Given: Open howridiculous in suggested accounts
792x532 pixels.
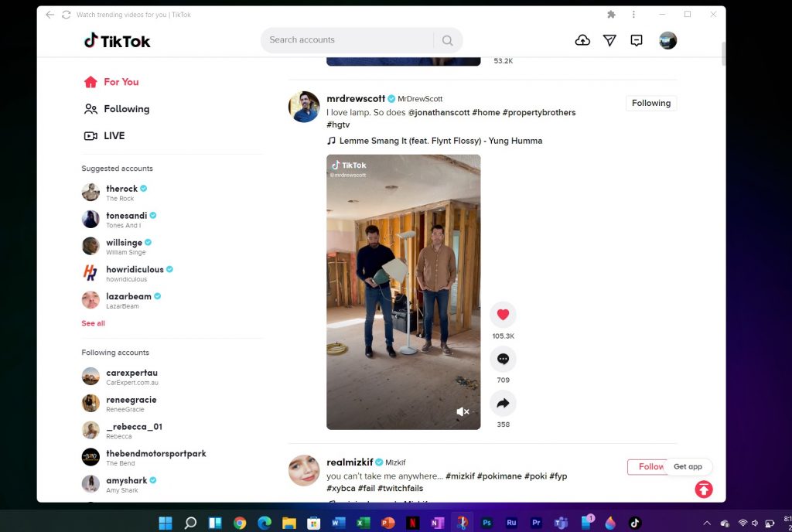Looking at the screenshot, I should click(x=128, y=273).
